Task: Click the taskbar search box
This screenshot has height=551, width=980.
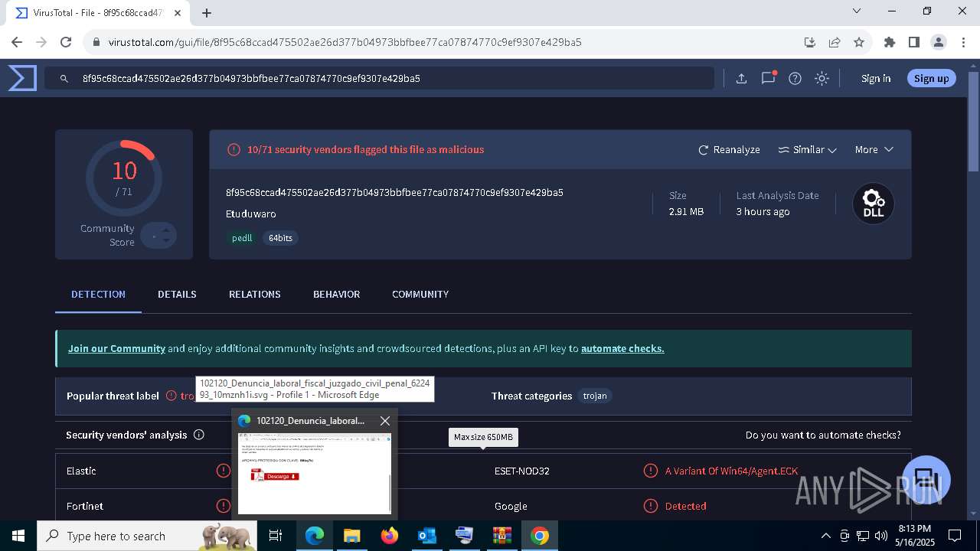Action: (148, 536)
